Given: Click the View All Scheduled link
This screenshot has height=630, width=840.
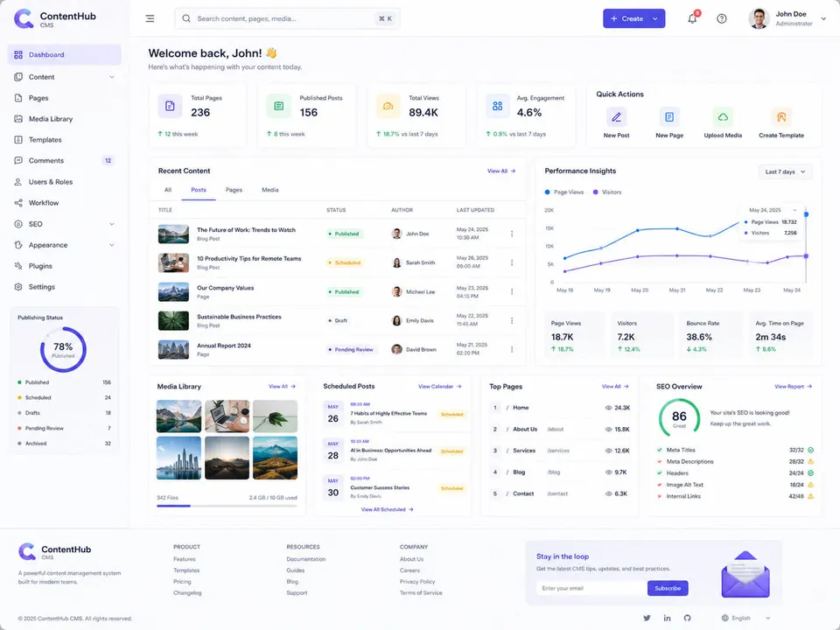Looking at the screenshot, I should point(387,509).
